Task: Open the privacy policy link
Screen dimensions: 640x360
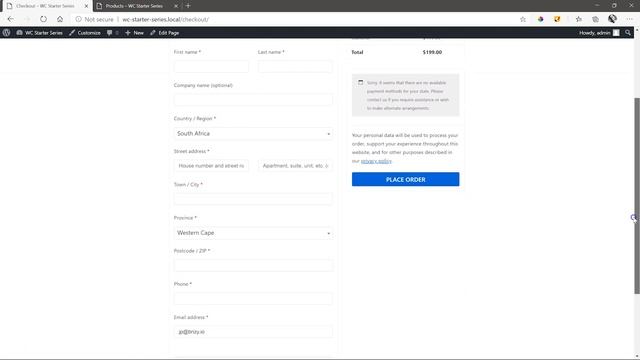Action: tap(376, 161)
